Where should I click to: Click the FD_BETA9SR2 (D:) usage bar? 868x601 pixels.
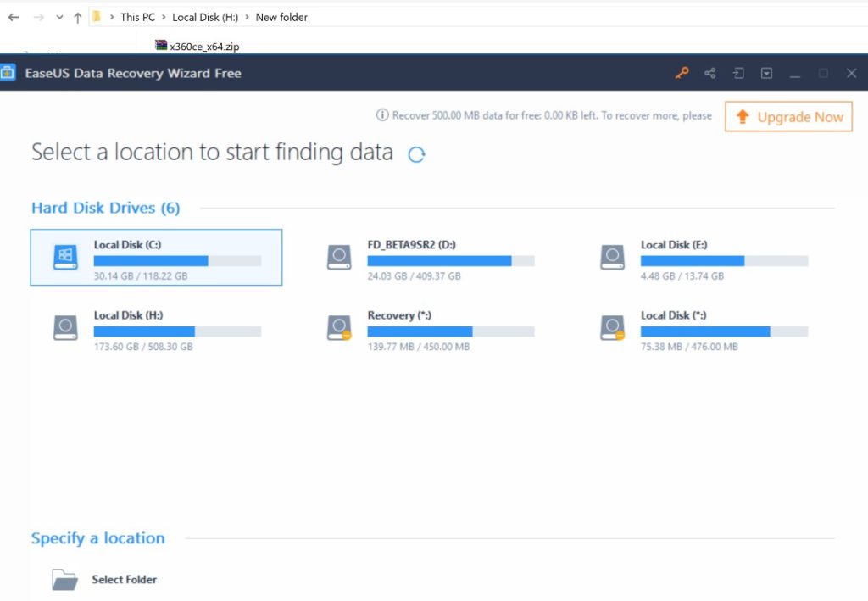(x=451, y=261)
